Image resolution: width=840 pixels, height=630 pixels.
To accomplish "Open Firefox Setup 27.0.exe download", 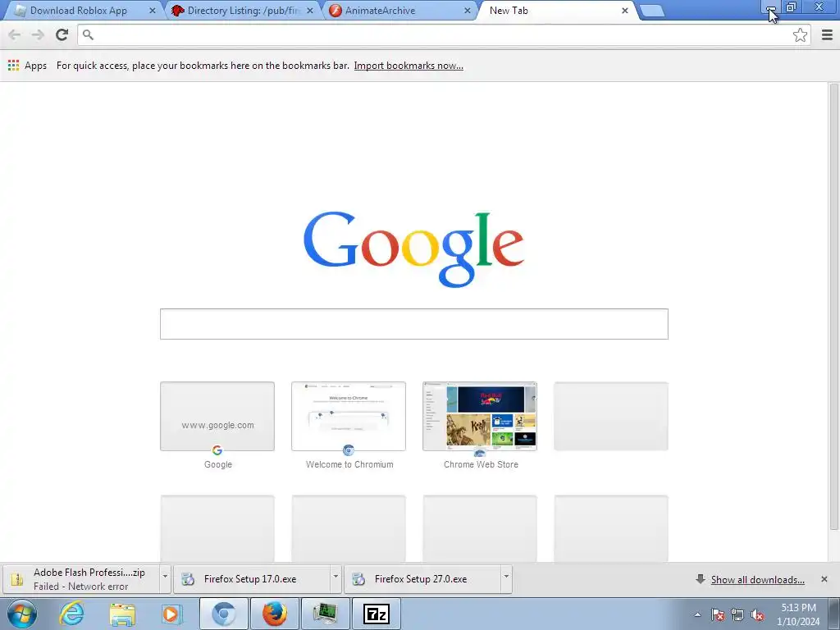I will point(421,579).
